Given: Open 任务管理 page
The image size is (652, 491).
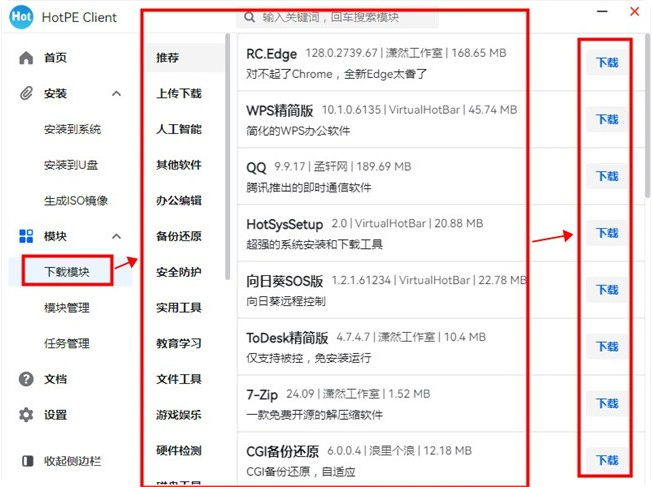Looking at the screenshot, I should (67, 343).
